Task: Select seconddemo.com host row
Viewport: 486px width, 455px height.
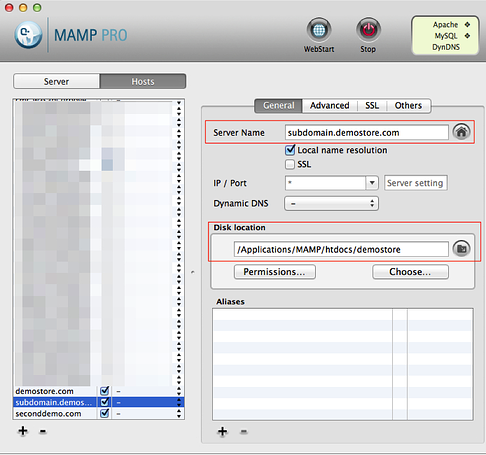Action: tap(99, 413)
